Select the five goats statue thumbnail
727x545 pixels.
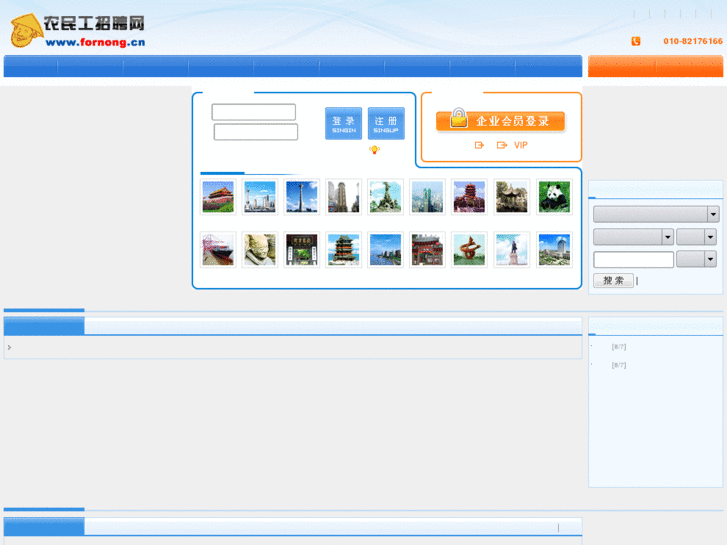pyautogui.click(x=385, y=197)
